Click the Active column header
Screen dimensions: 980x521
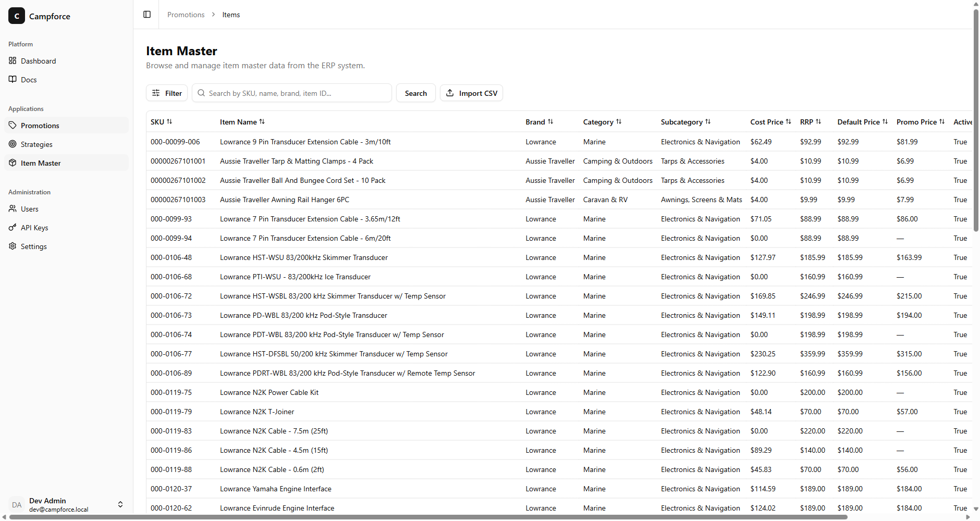point(962,122)
